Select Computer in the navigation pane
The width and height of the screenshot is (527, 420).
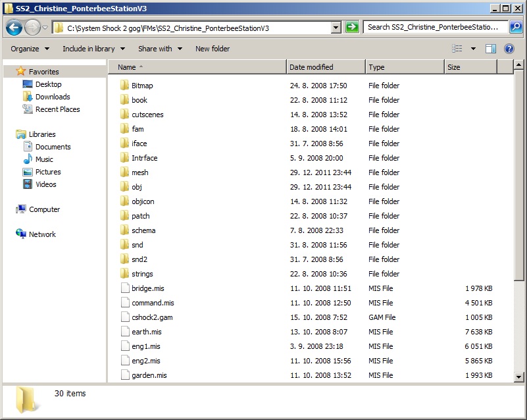click(38, 209)
